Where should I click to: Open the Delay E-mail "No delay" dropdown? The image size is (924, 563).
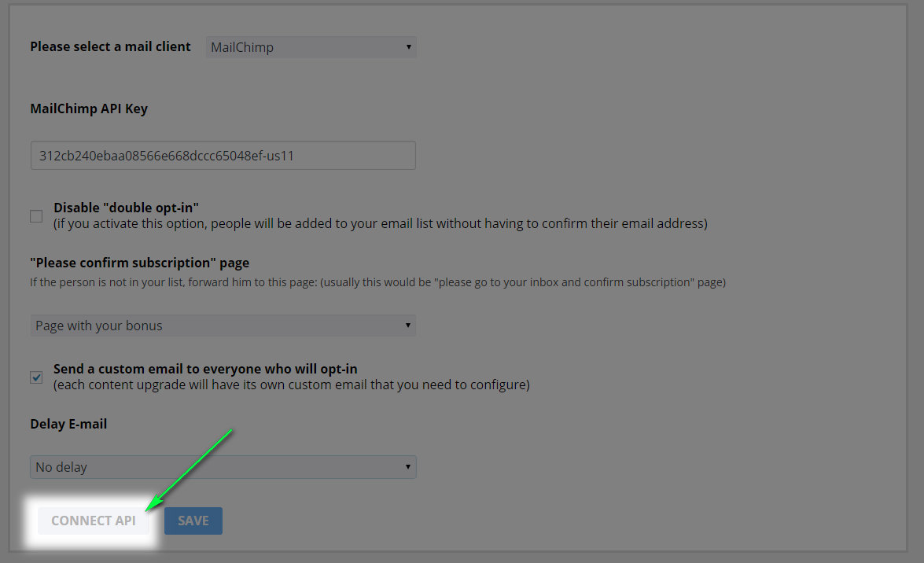coord(223,467)
